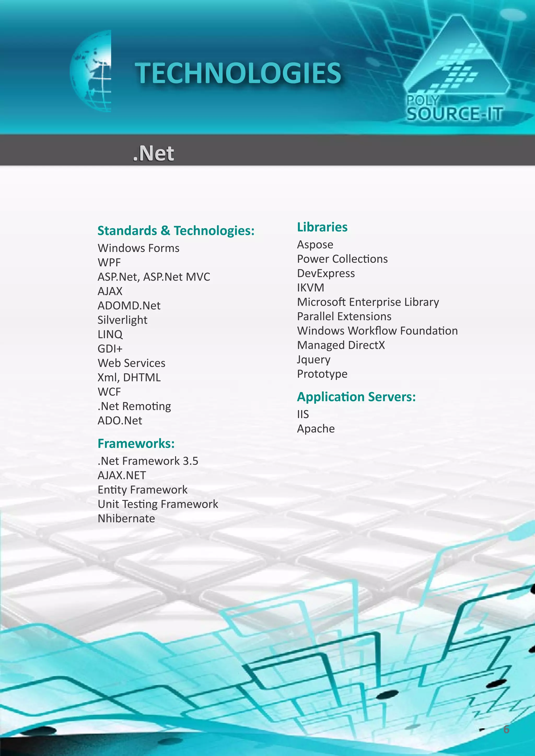Image resolution: width=535 pixels, height=756 pixels.
Task: Select the .Net section banner
Action: [154, 153]
